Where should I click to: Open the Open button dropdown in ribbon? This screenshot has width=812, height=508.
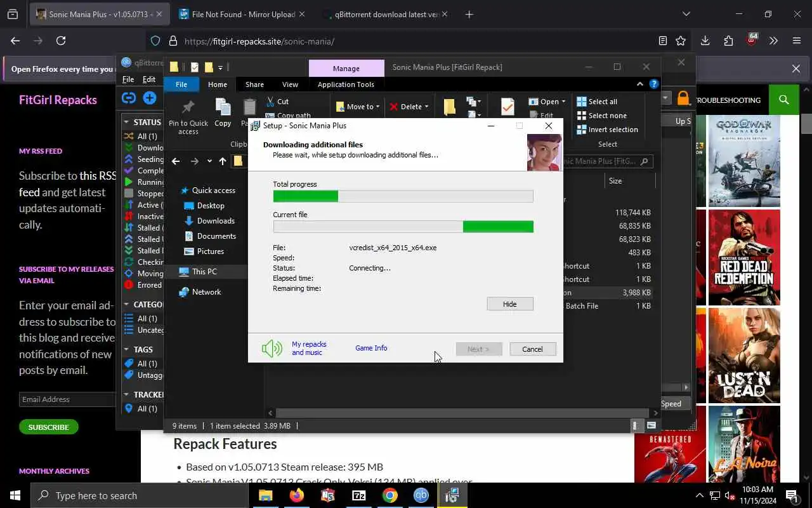click(x=563, y=102)
